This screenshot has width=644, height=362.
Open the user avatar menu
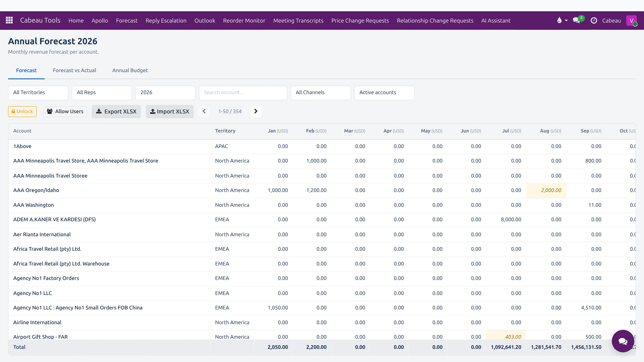631,20
